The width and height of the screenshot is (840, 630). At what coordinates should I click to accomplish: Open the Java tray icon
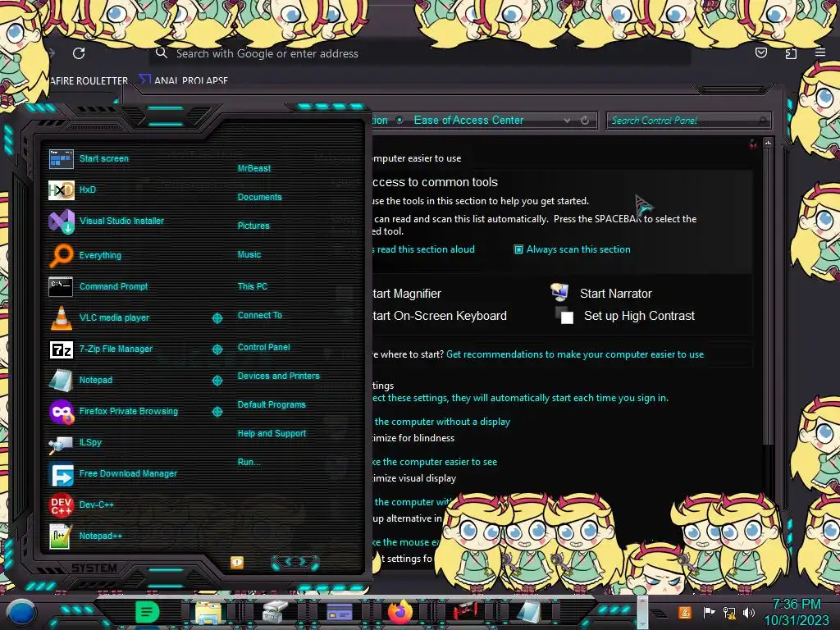685,612
